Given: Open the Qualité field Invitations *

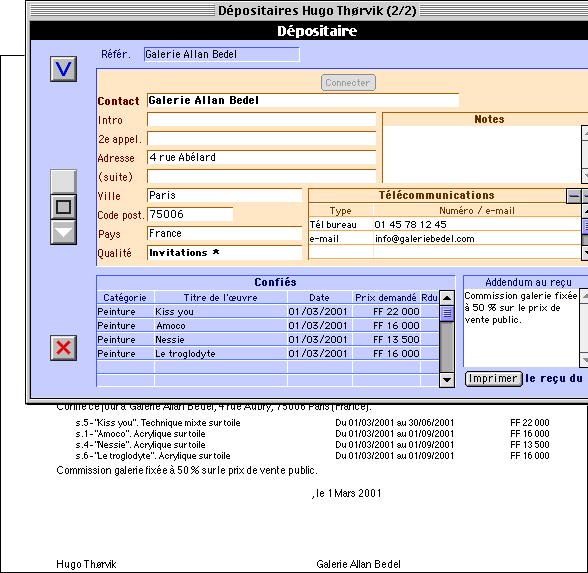Looking at the screenshot, I should tap(224, 253).
